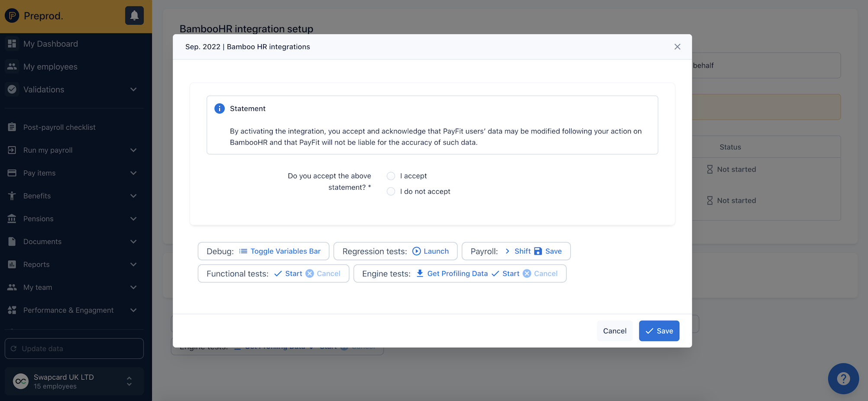Cancel the Bamboo HR integrations dialog

(x=614, y=331)
